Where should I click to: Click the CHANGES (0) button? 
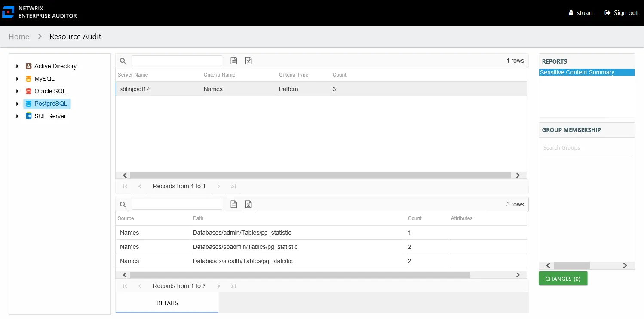tap(563, 279)
